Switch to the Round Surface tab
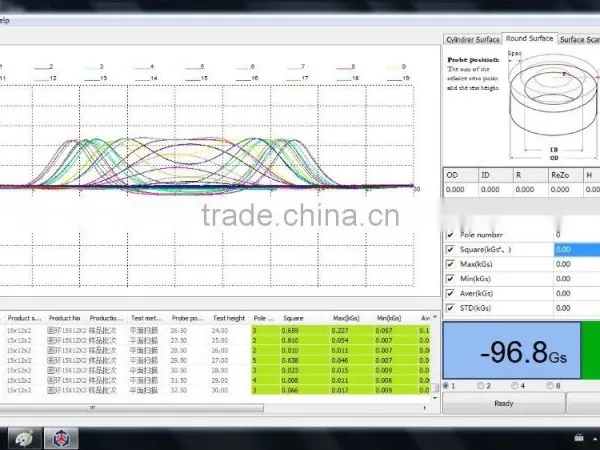 point(530,38)
